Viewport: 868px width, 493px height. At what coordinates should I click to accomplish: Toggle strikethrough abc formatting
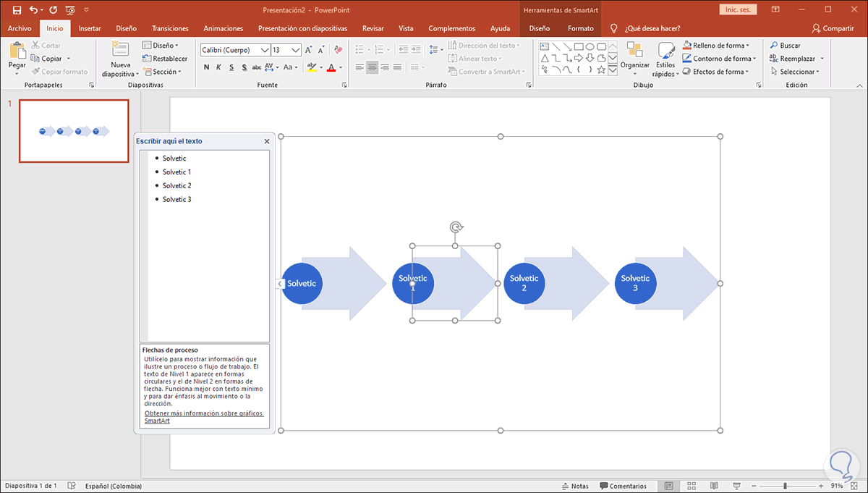coord(257,67)
